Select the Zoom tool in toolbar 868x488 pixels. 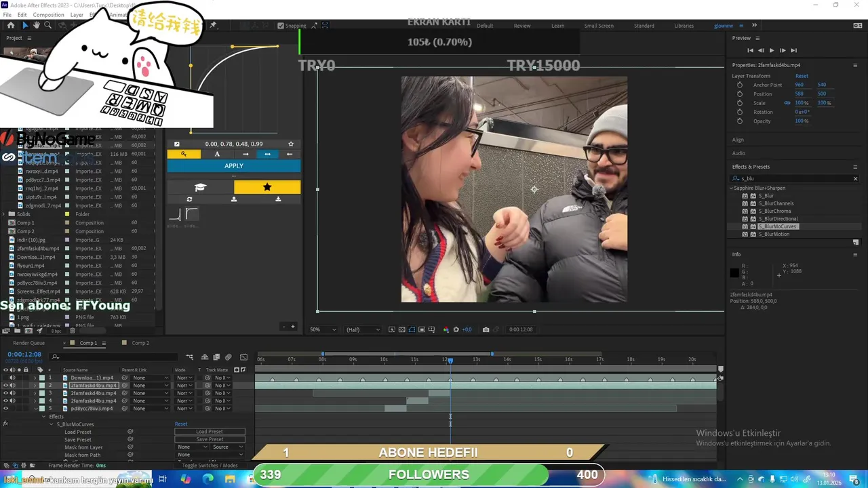point(47,25)
